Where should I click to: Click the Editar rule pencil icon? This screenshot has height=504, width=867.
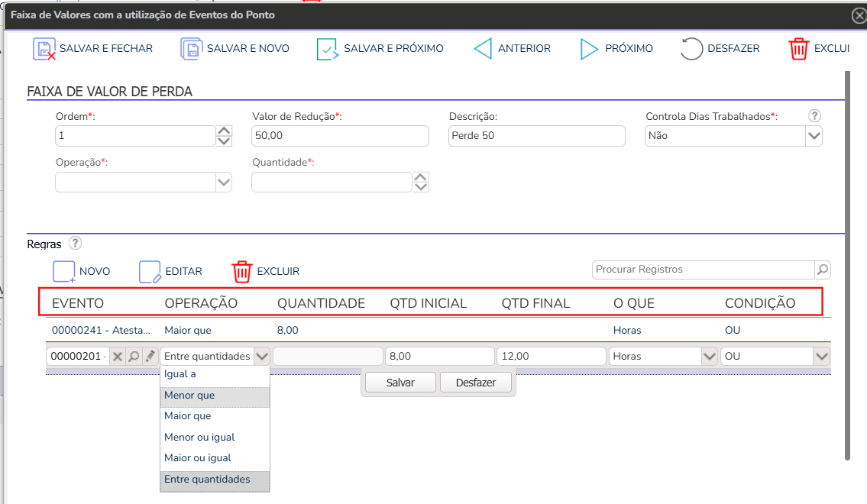click(x=150, y=271)
